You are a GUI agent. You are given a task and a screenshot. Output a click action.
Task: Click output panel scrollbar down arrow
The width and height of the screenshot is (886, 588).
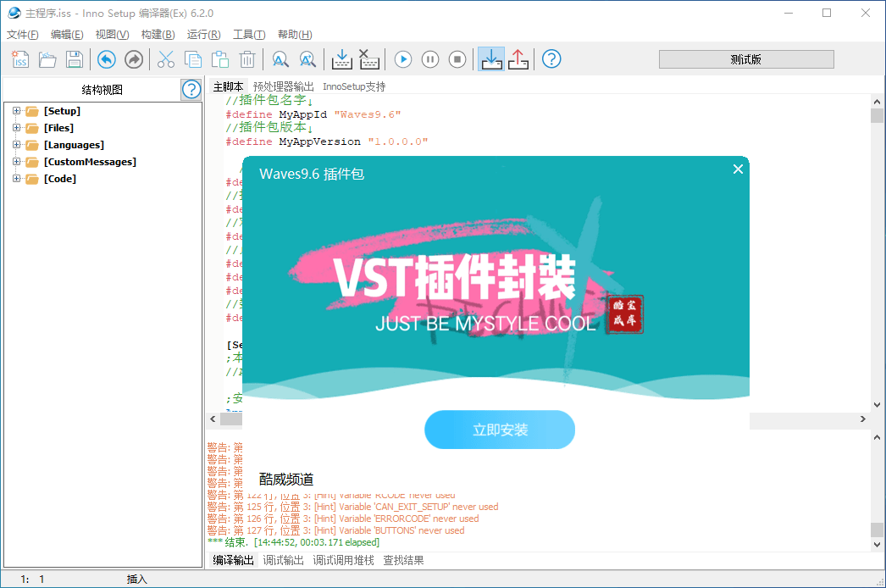[877, 545]
